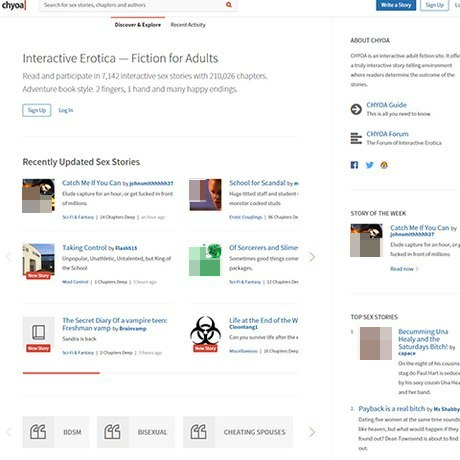Open author Brainvamp's profile
The image size is (460, 460).
133,329
